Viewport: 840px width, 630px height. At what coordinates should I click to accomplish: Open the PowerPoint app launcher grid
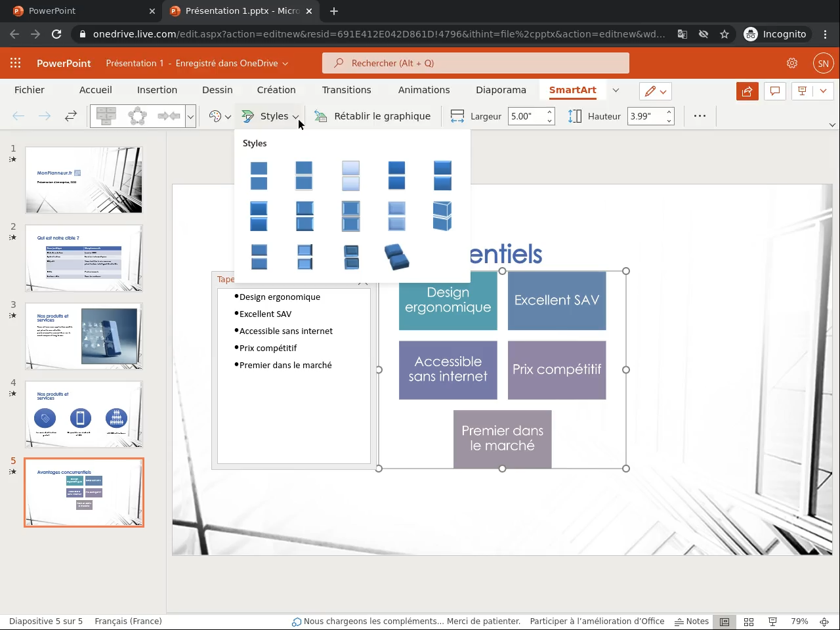(x=16, y=63)
